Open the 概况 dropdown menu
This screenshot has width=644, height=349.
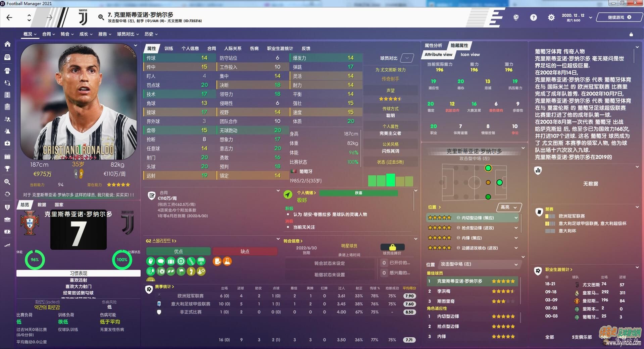point(30,34)
